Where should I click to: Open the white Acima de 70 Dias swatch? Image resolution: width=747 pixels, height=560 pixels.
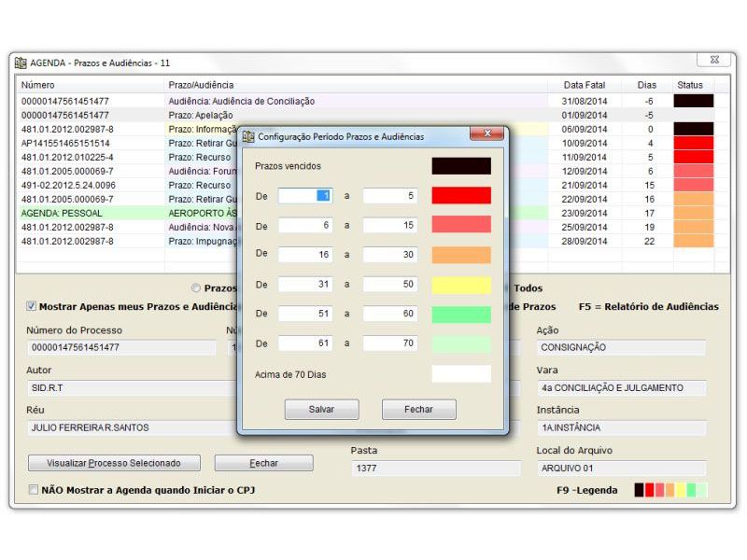click(x=460, y=374)
